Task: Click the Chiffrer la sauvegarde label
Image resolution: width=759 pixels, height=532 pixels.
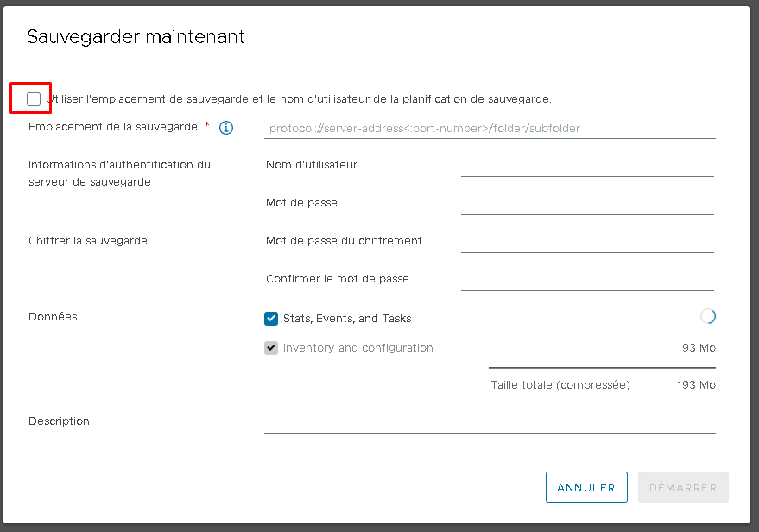Action: pyautogui.click(x=88, y=241)
